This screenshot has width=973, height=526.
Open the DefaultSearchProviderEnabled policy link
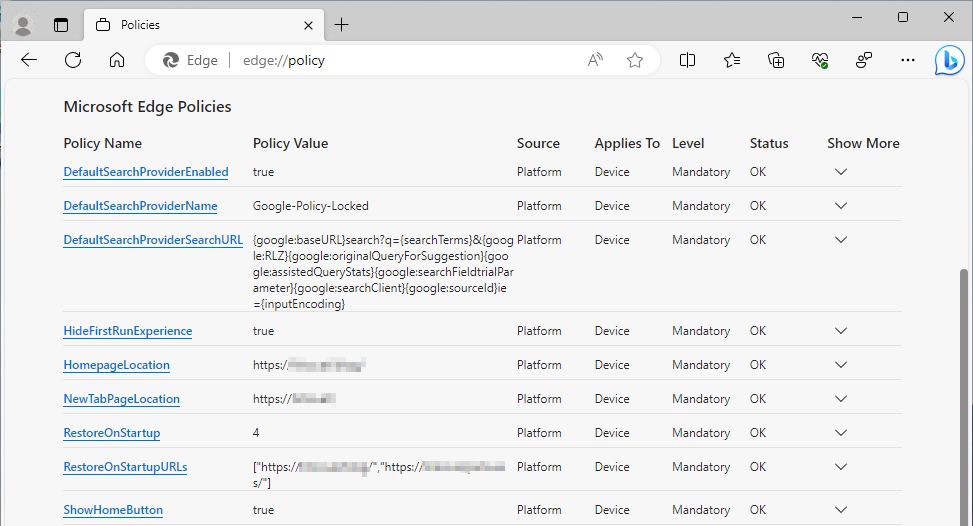click(x=146, y=172)
